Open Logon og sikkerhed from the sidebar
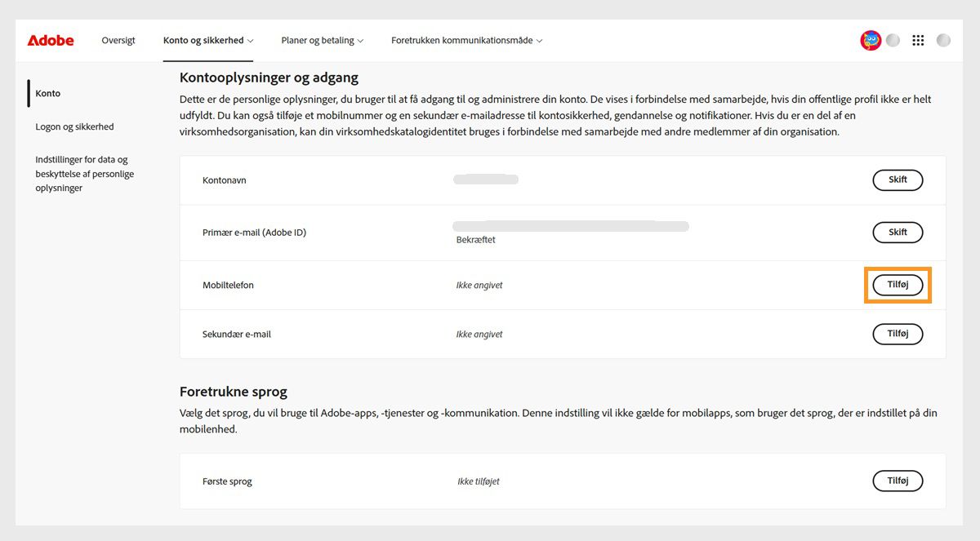 73,126
